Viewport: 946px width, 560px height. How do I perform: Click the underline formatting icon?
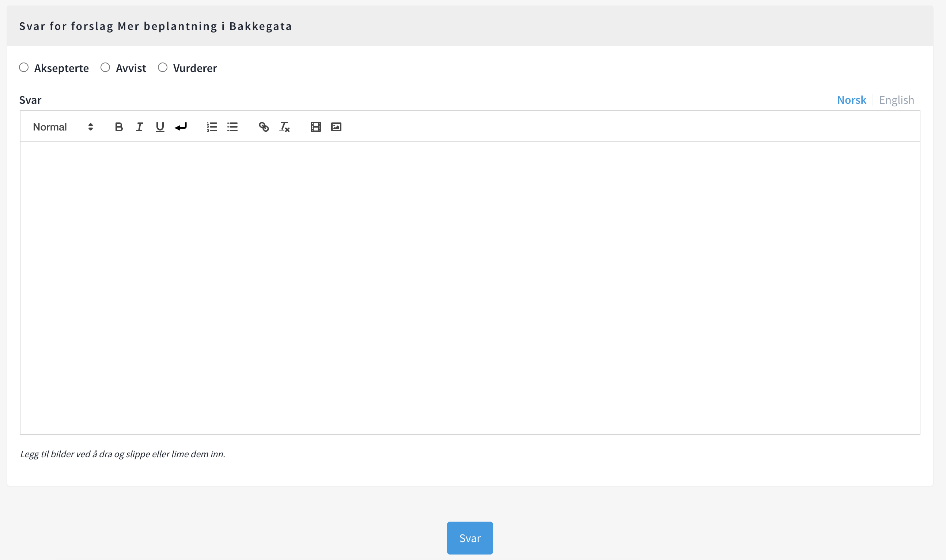[x=160, y=127]
